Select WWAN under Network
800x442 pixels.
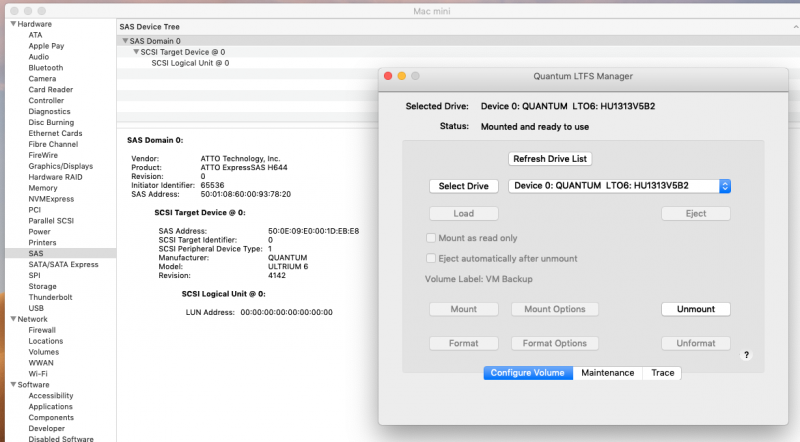[41, 363]
